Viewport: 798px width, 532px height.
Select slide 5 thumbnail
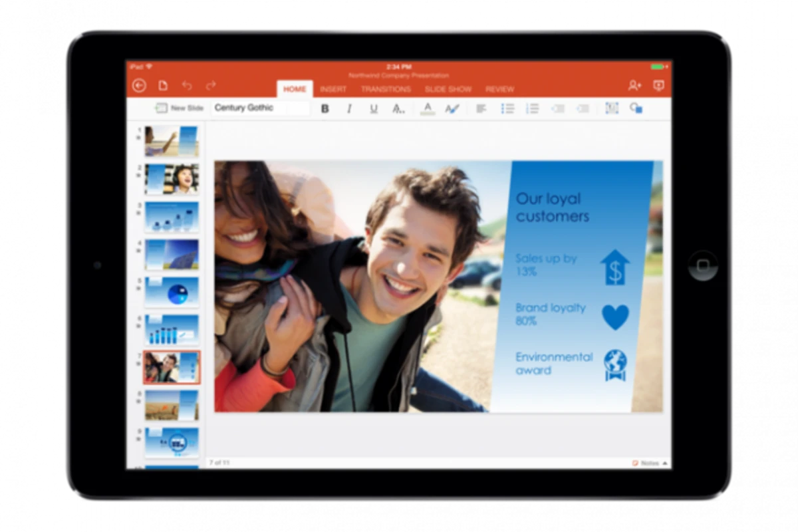click(x=172, y=292)
